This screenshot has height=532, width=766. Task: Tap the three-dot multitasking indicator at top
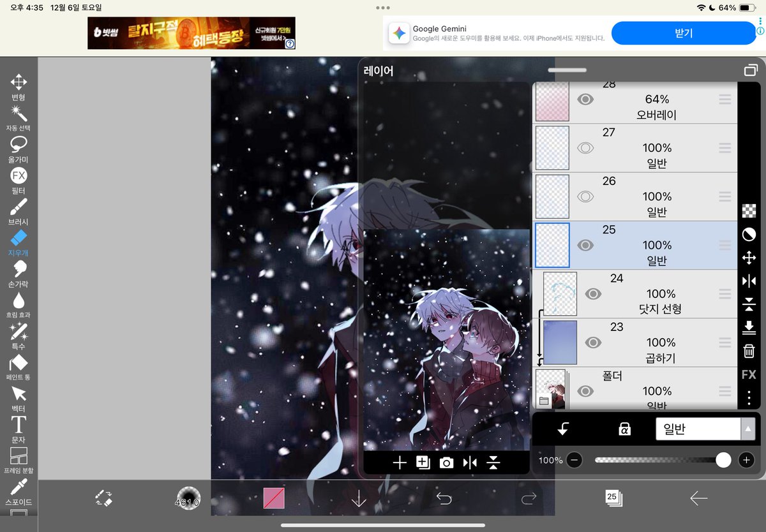(x=383, y=8)
